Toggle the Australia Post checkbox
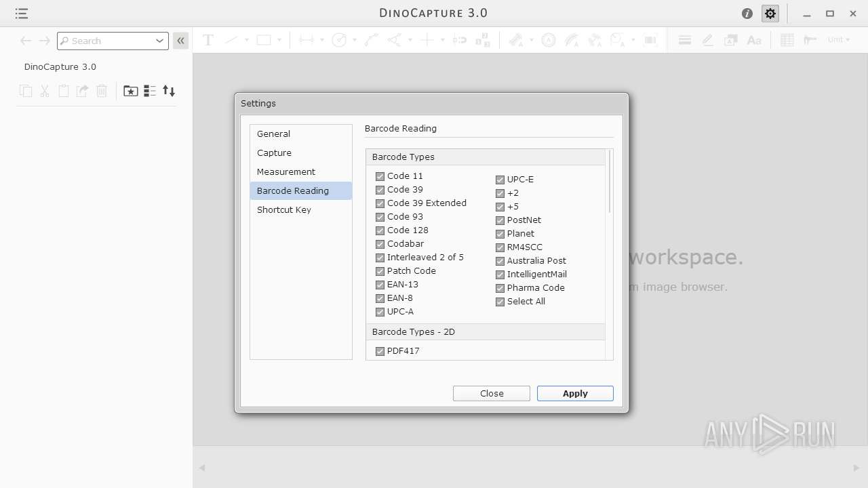Viewport: 868px width, 488px height. 500,261
